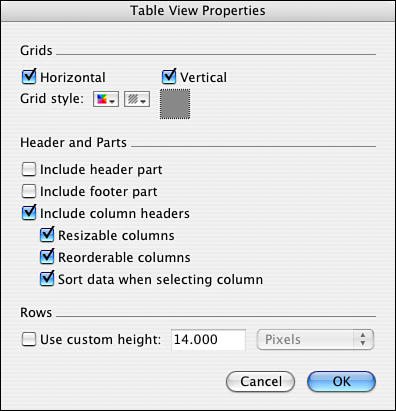The height and width of the screenshot is (411, 396).
Task: Open the grid color palette picker
Action: pos(106,99)
